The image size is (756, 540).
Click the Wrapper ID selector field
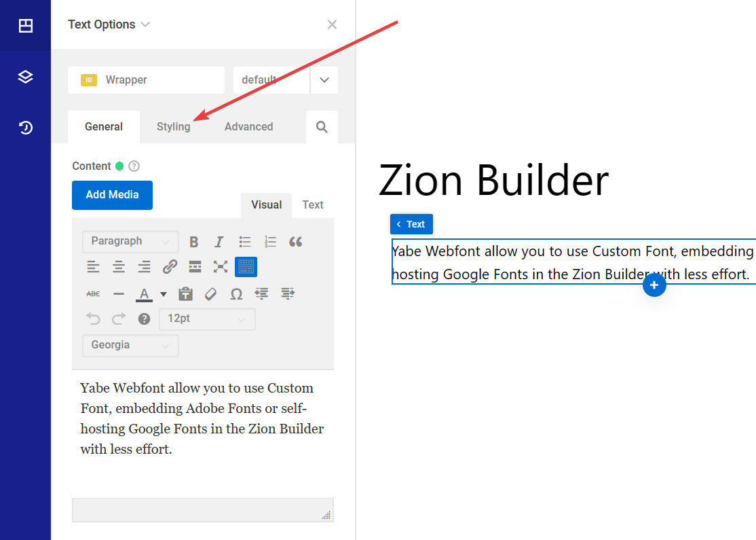tap(146, 80)
